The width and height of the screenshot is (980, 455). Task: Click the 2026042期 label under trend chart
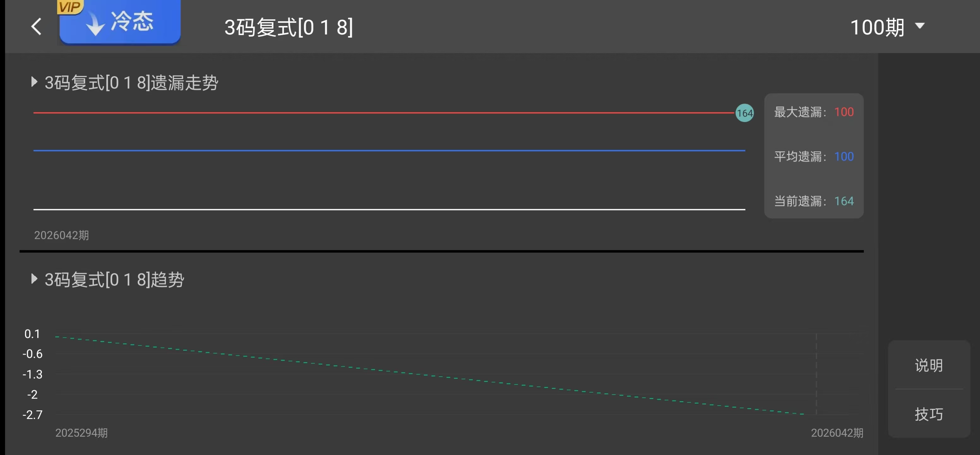pyautogui.click(x=837, y=433)
